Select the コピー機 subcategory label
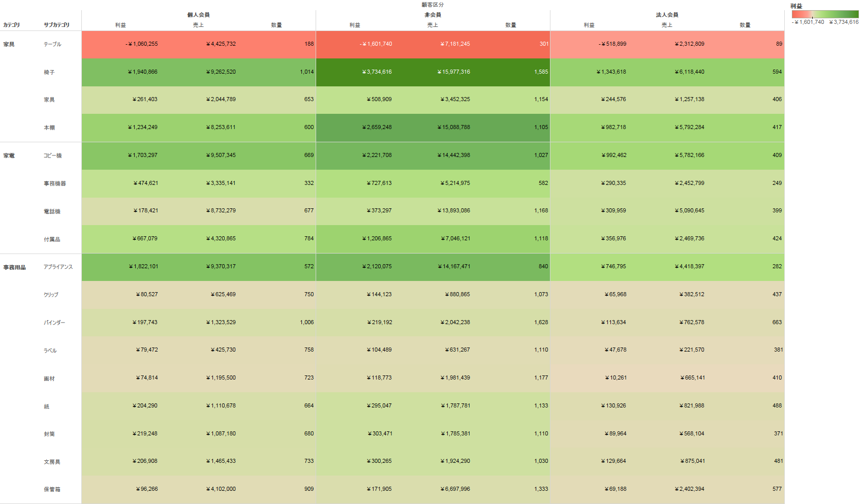861x504 pixels. click(x=52, y=156)
